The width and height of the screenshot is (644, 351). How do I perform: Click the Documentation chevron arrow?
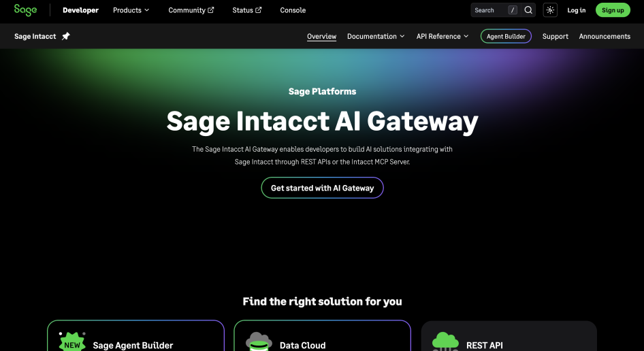pos(402,36)
